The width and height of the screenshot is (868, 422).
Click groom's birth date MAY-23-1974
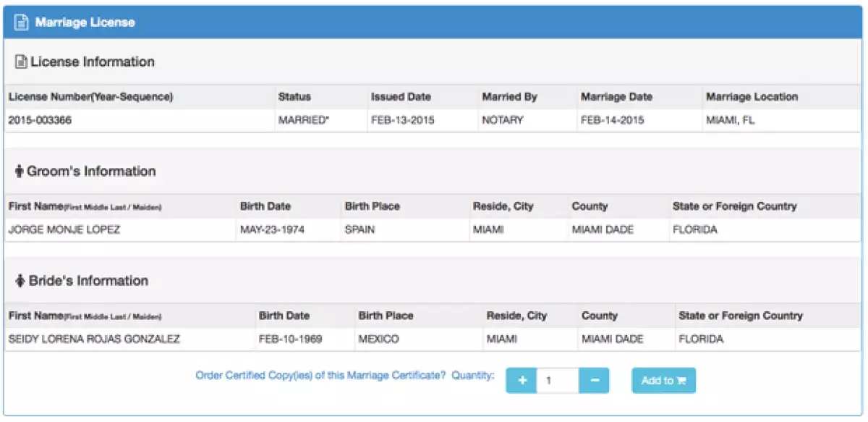pyautogui.click(x=272, y=230)
